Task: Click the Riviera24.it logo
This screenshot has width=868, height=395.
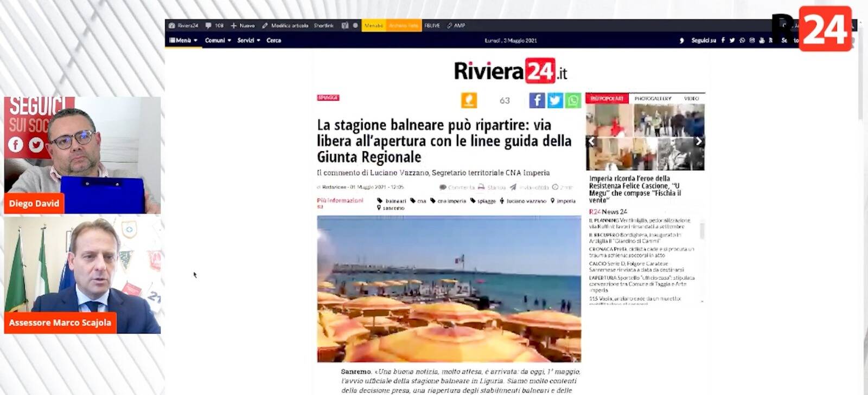Action: coord(510,71)
